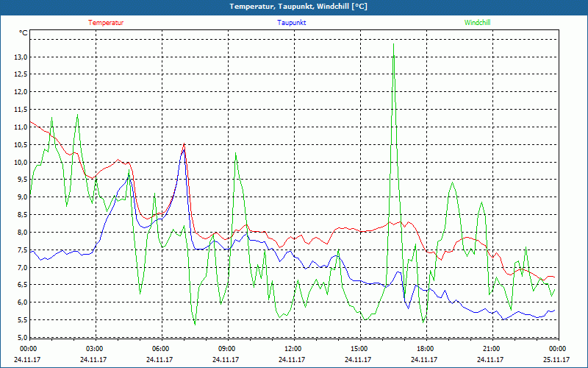Click the "7,5" y-axis value
This screenshot has height=368, width=588.
tap(23, 250)
